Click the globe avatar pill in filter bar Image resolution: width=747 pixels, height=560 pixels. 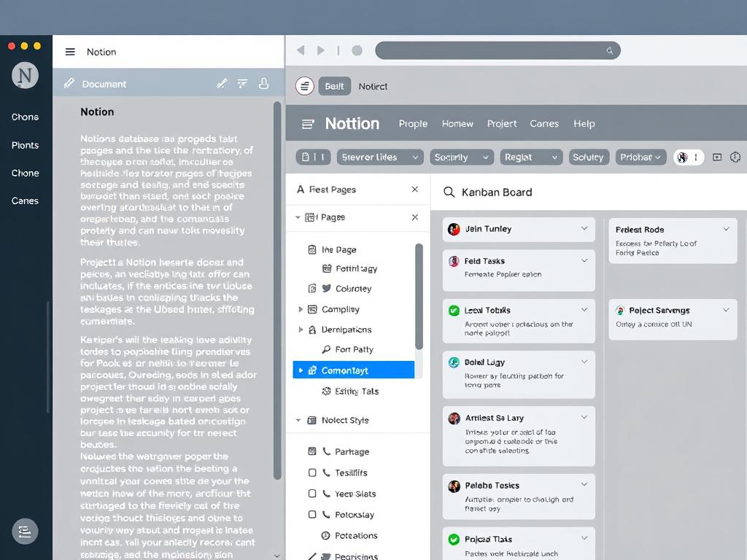(689, 157)
